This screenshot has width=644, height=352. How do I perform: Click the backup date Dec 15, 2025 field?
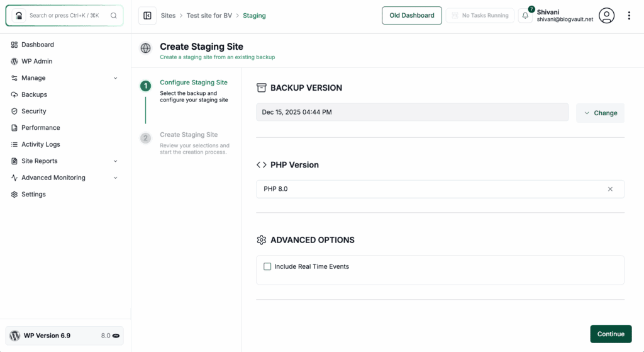coord(413,112)
